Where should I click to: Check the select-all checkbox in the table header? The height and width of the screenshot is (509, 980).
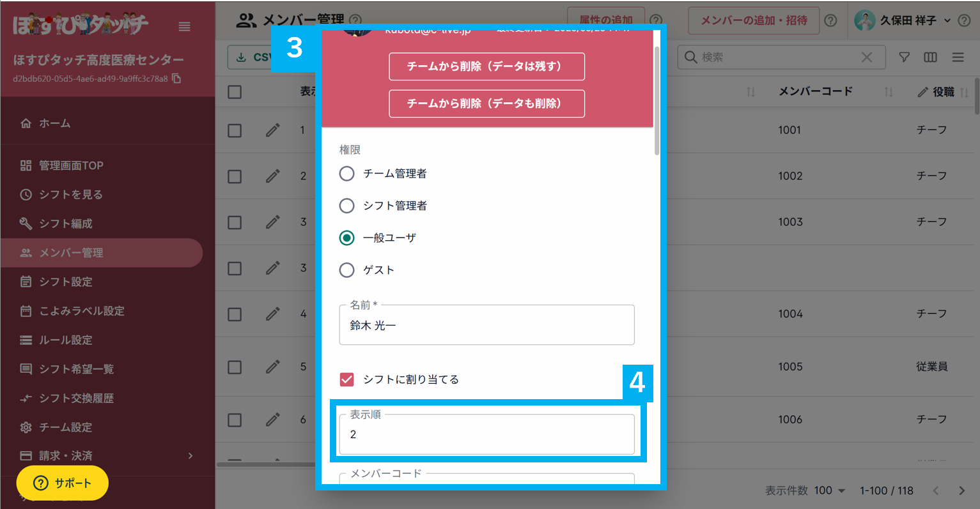pos(234,91)
